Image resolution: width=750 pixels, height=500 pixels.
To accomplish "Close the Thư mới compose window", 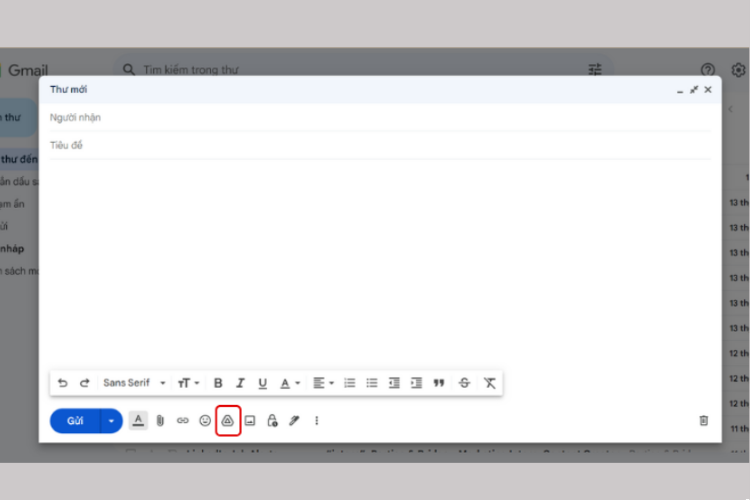I will [x=708, y=89].
